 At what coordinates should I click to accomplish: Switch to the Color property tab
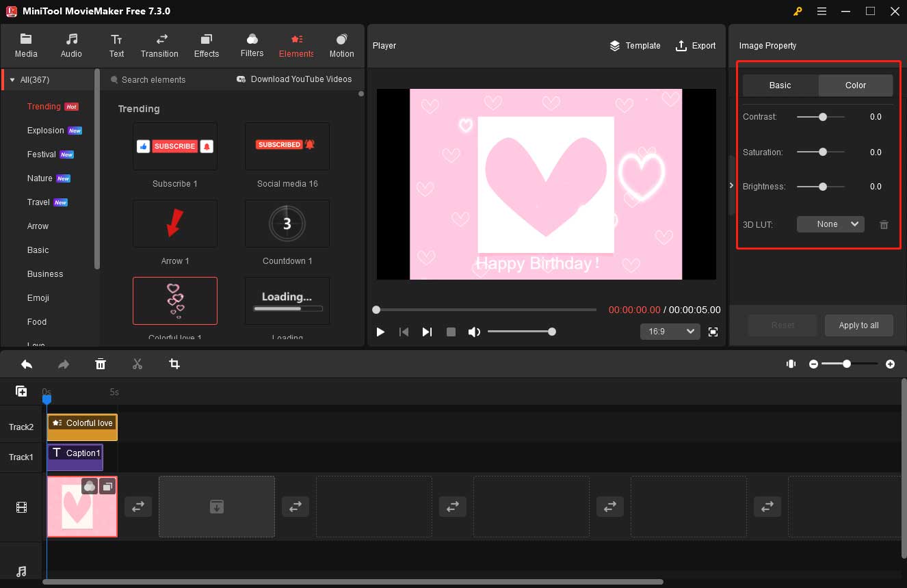[856, 85]
